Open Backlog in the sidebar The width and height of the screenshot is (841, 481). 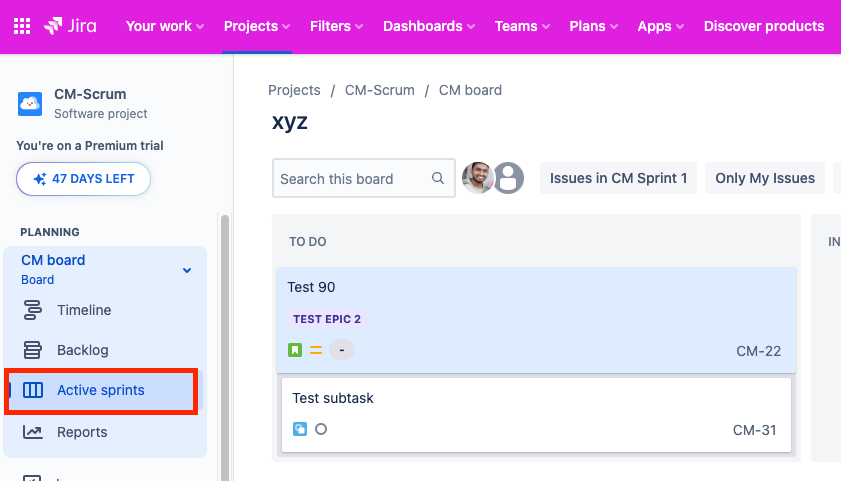[82, 350]
